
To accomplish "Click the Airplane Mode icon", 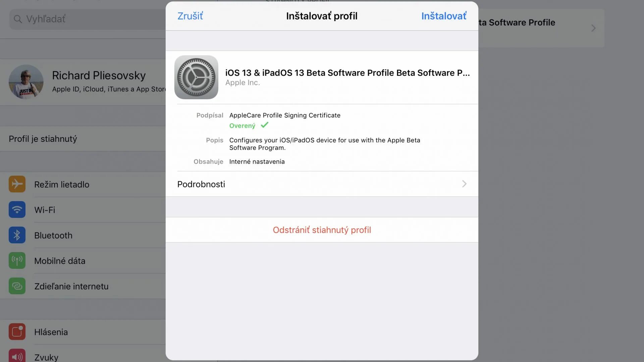I will click(17, 184).
